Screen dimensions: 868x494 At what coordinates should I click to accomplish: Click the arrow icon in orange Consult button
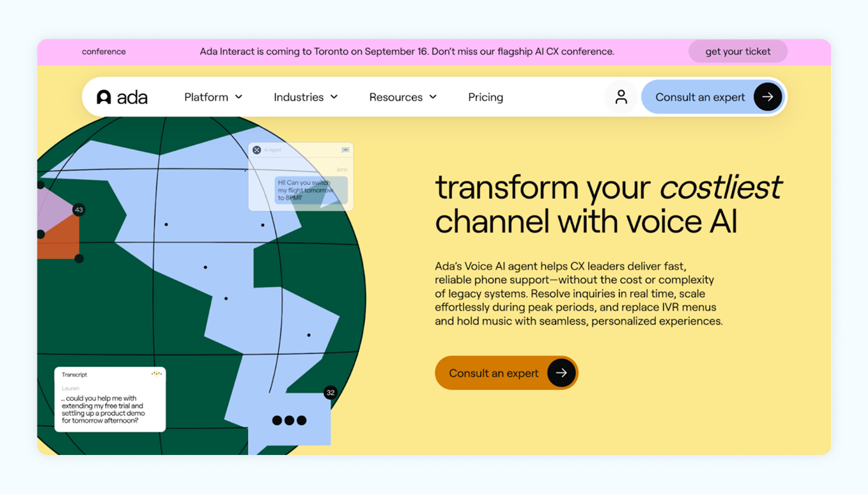click(x=561, y=373)
